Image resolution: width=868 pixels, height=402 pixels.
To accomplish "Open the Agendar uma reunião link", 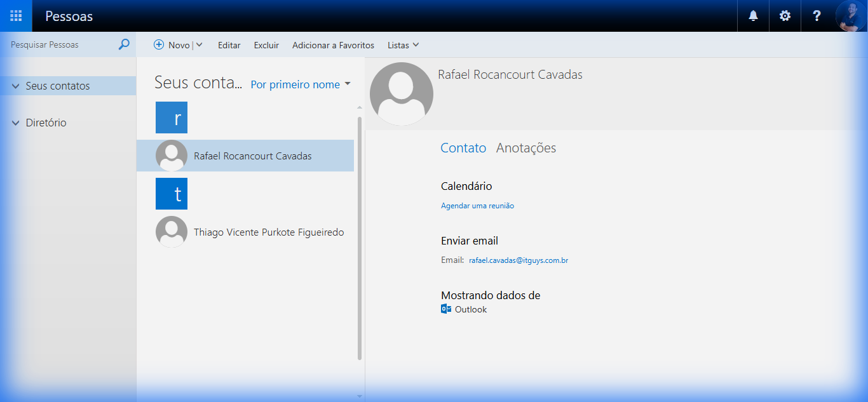I will 477,205.
